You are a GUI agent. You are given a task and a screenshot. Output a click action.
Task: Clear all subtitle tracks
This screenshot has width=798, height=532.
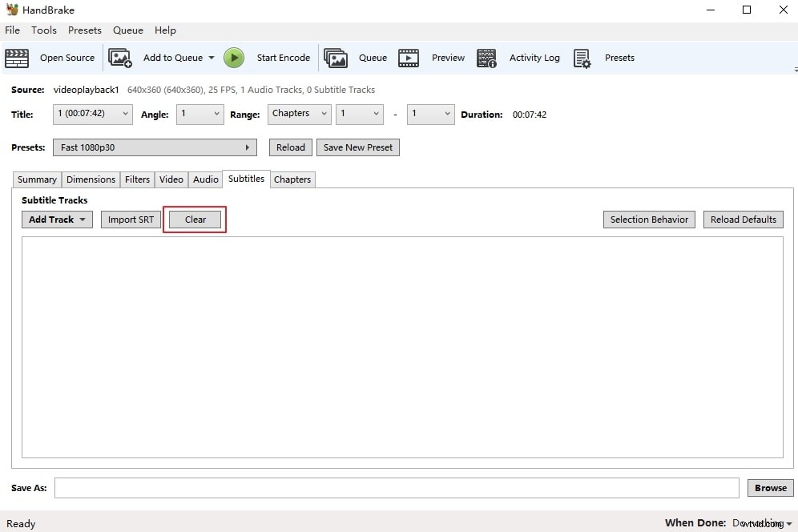point(194,219)
